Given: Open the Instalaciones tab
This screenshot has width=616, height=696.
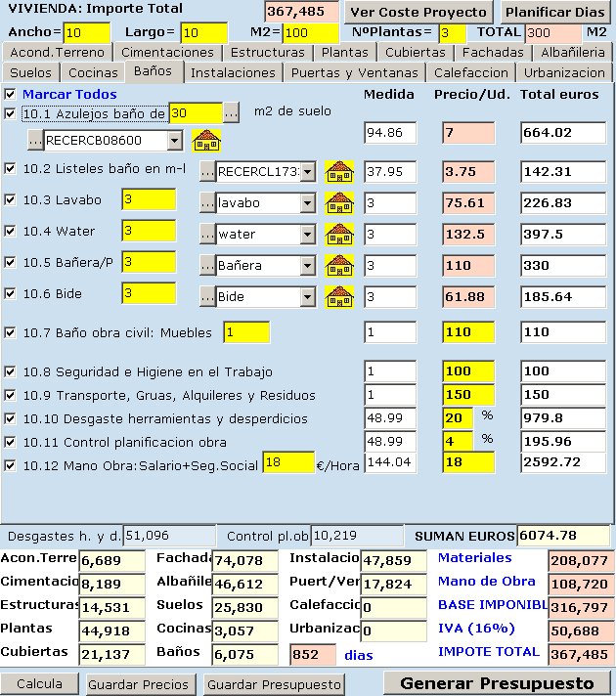Looking at the screenshot, I should (x=233, y=72).
